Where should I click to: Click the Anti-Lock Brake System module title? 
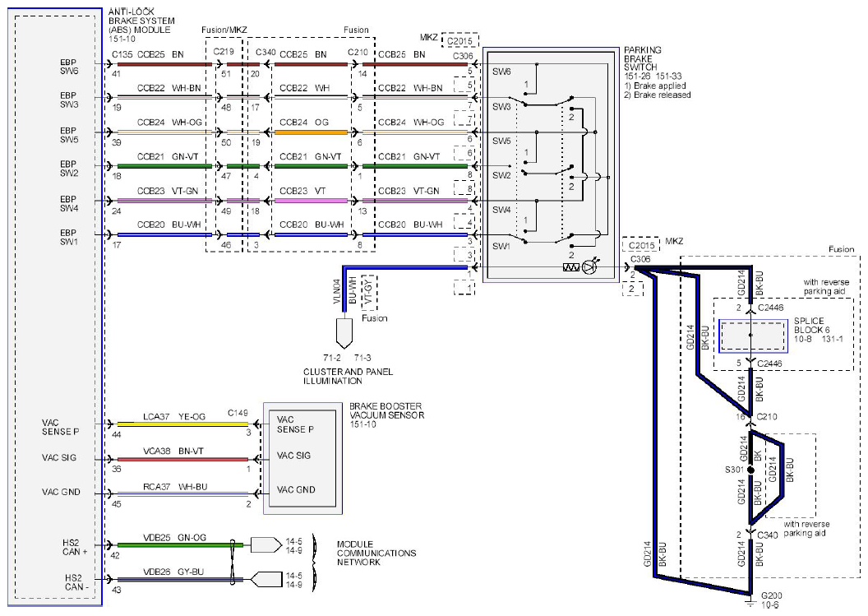[x=141, y=25]
